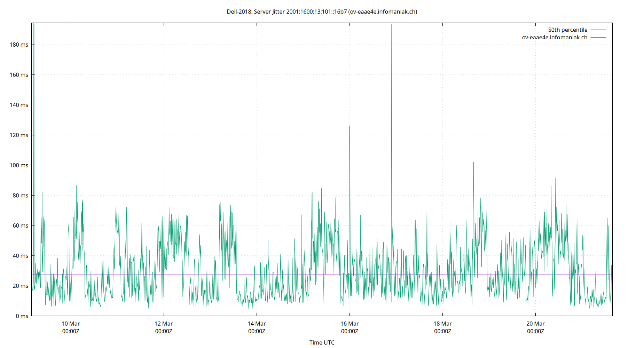
Task: Toggle the 50th percentile legend entry
Action: pos(567,30)
